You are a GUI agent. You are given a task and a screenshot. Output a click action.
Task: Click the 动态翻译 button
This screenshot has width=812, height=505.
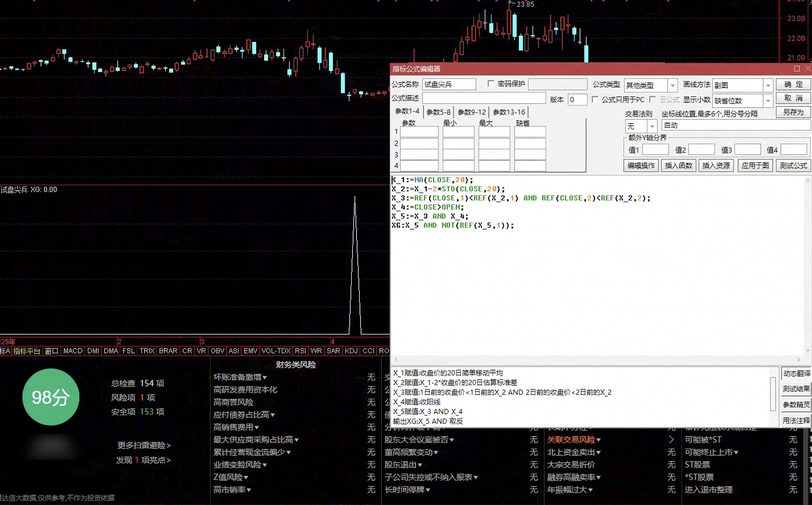coord(796,373)
